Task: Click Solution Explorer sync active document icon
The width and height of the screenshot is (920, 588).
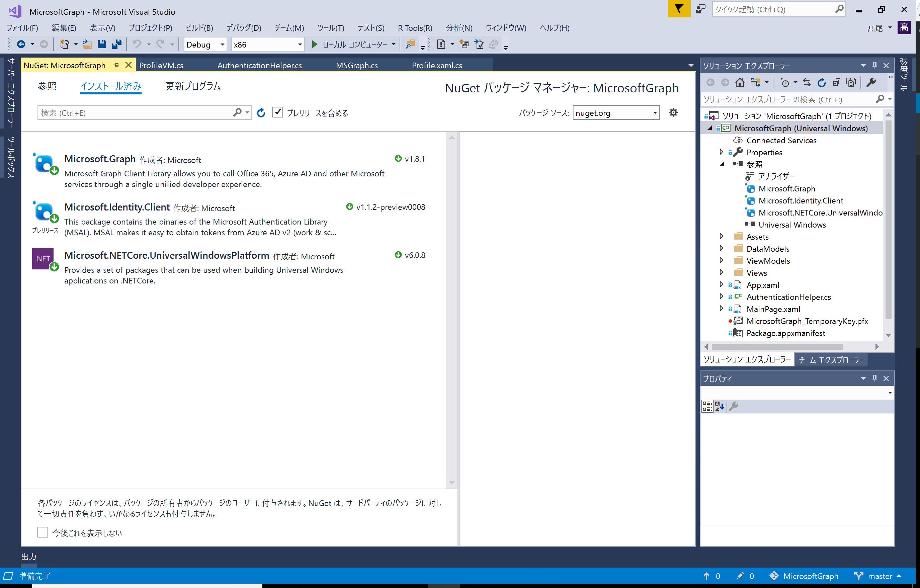Action: coord(807,82)
